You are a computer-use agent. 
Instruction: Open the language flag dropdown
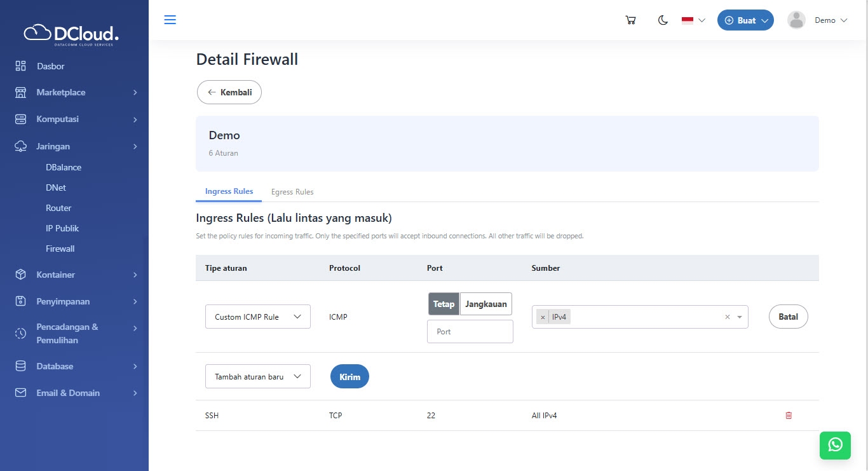click(x=693, y=20)
